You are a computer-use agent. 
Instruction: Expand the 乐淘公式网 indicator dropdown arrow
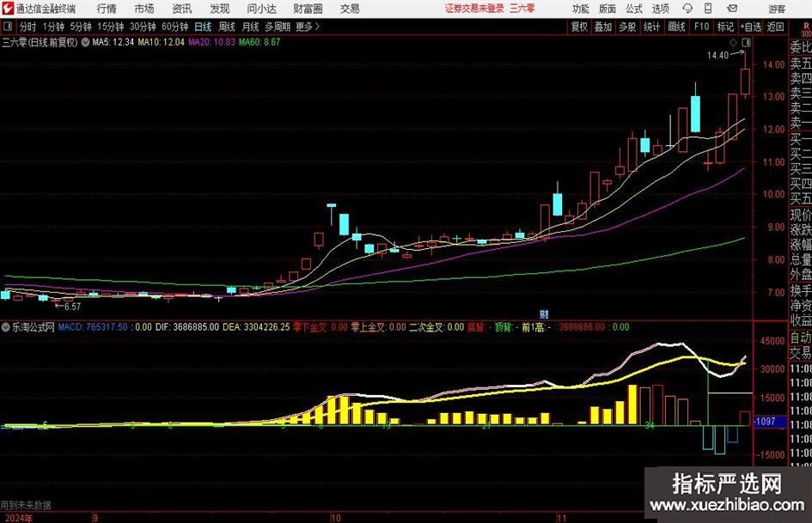[x=6, y=327]
